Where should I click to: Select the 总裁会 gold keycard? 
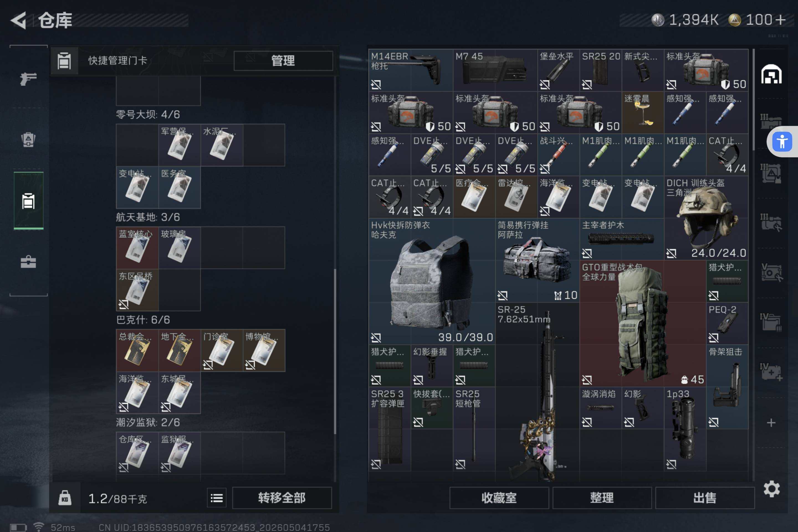137,351
